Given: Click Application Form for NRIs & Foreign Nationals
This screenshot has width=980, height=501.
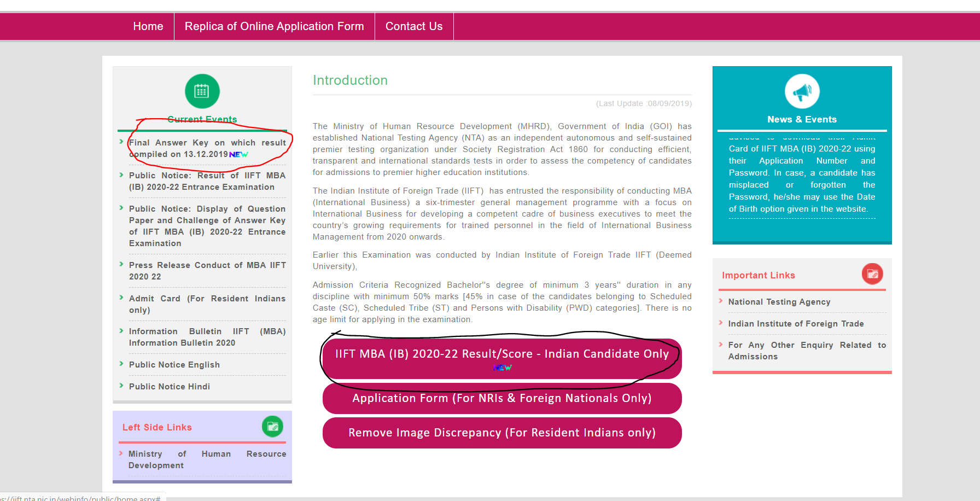Looking at the screenshot, I should pyautogui.click(x=502, y=398).
